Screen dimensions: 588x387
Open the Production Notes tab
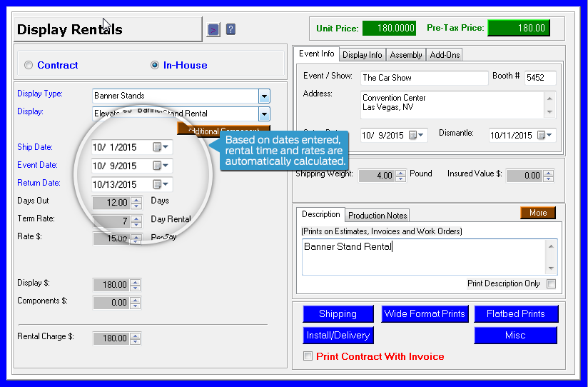pyautogui.click(x=377, y=215)
